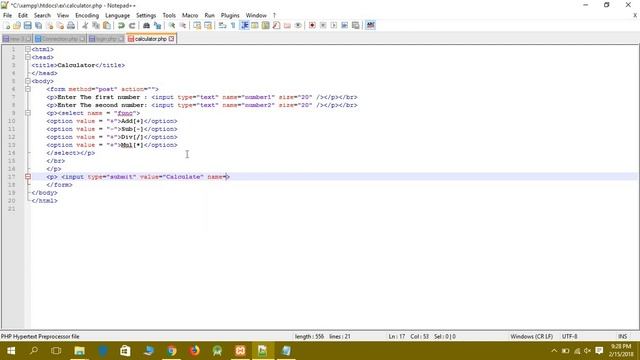Click Windows (CR LF) in status bar
Screen dimensions: 640x360
(531, 336)
